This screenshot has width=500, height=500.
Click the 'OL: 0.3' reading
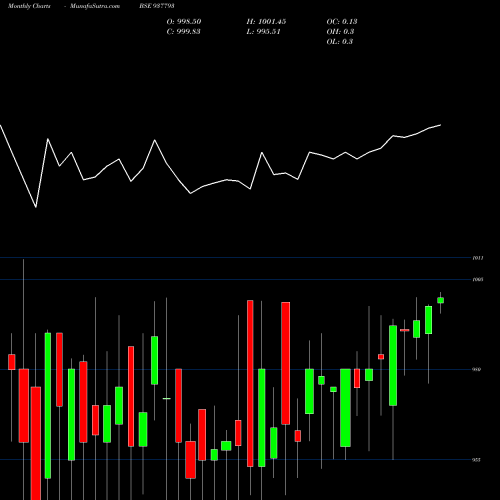pyautogui.click(x=339, y=42)
